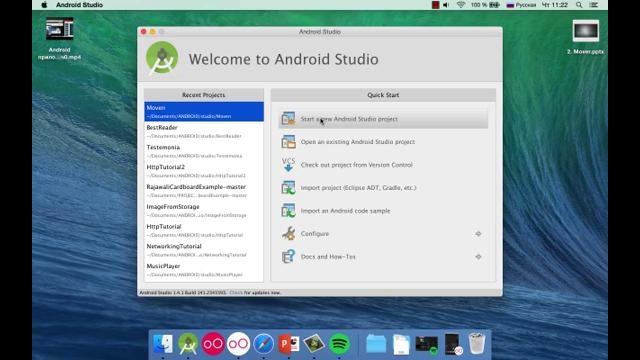640x360 pixels.
Task: Launch PowerPoint from the dock
Action: tap(289, 344)
